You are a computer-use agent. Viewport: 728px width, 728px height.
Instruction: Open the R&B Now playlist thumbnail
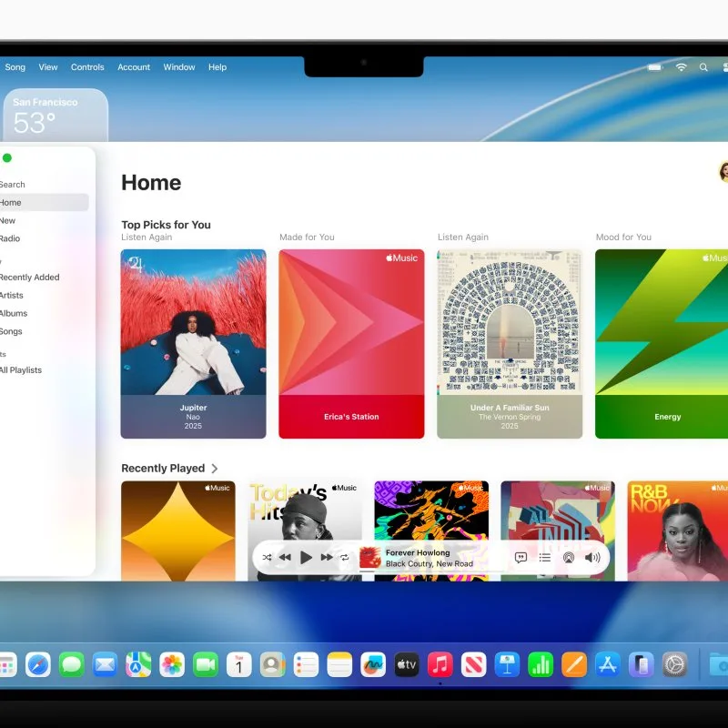677,531
